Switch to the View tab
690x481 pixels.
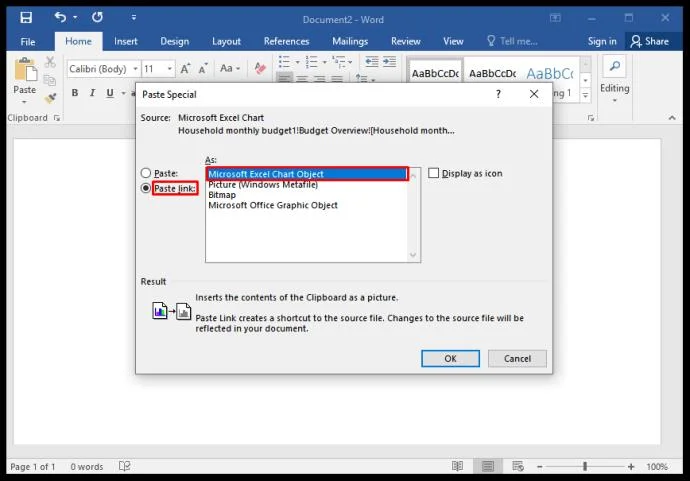click(x=453, y=41)
